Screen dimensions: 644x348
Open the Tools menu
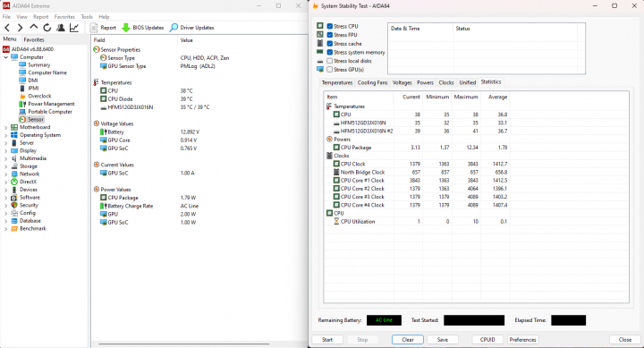tap(87, 17)
